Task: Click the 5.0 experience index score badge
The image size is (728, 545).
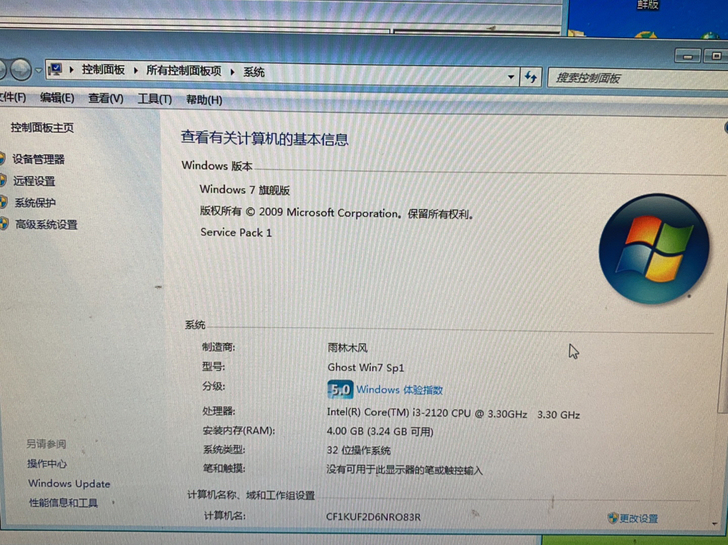Action: 340,389
